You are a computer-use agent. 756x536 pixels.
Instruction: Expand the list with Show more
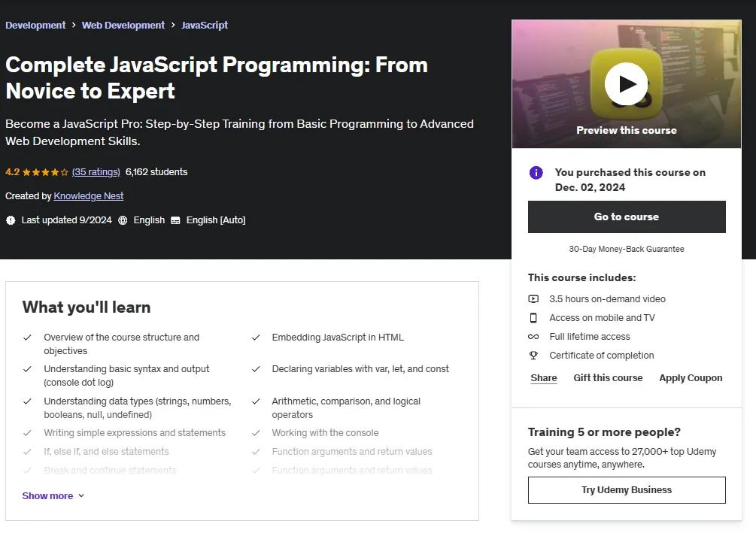[53, 496]
